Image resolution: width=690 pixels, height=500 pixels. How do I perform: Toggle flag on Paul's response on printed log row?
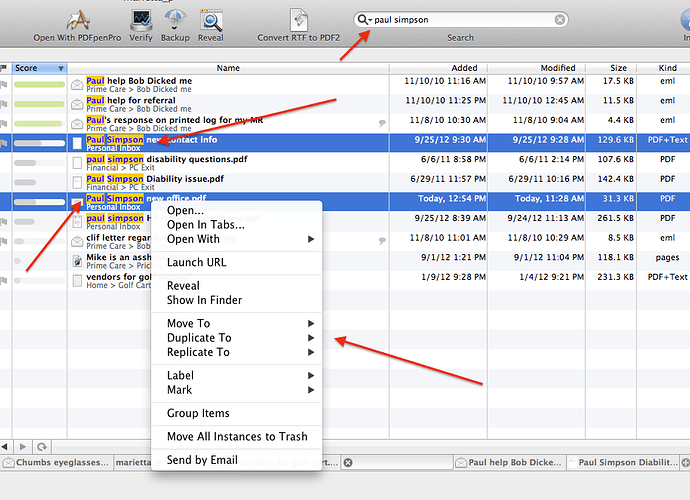[4, 124]
